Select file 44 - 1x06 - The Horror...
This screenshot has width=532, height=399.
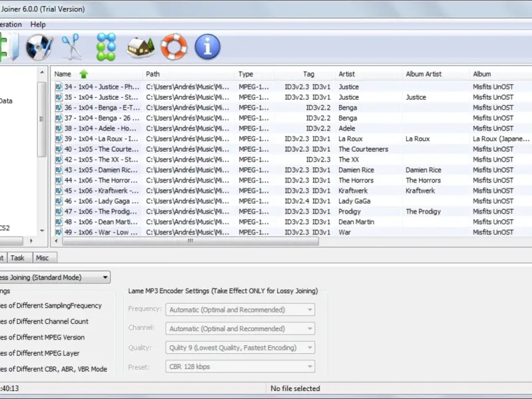pyautogui.click(x=101, y=180)
